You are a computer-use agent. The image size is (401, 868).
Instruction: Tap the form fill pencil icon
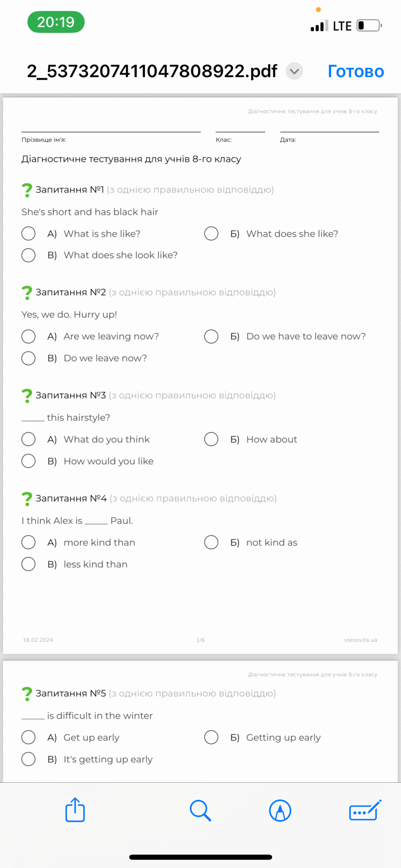tap(365, 810)
